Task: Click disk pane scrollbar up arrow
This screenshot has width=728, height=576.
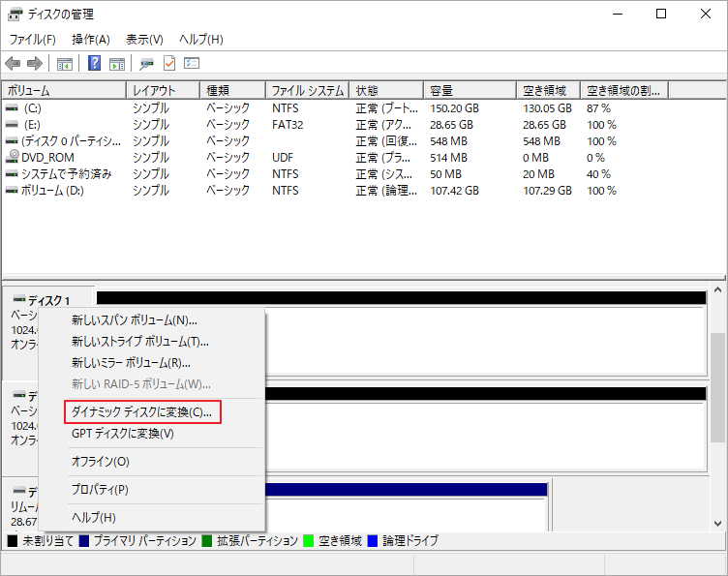Action: pyautogui.click(x=717, y=290)
